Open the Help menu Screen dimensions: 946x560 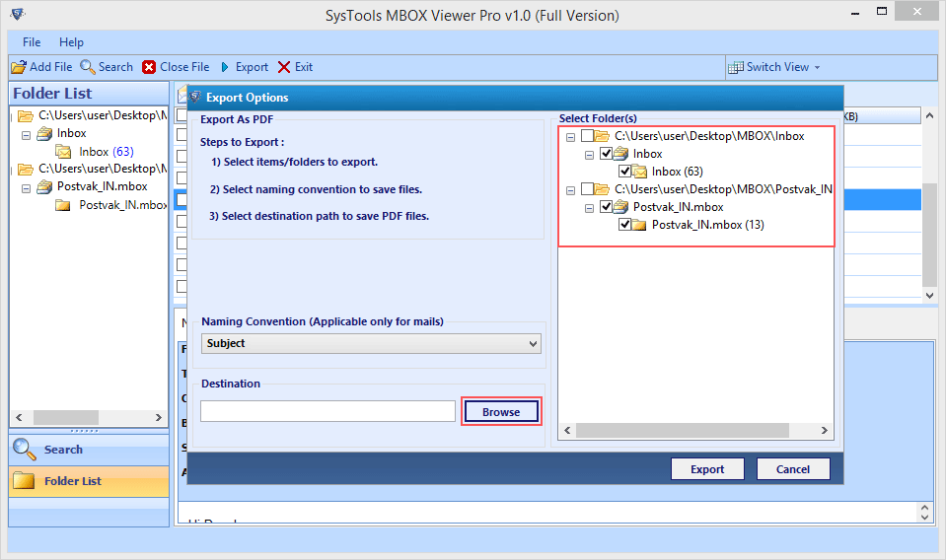(x=71, y=42)
